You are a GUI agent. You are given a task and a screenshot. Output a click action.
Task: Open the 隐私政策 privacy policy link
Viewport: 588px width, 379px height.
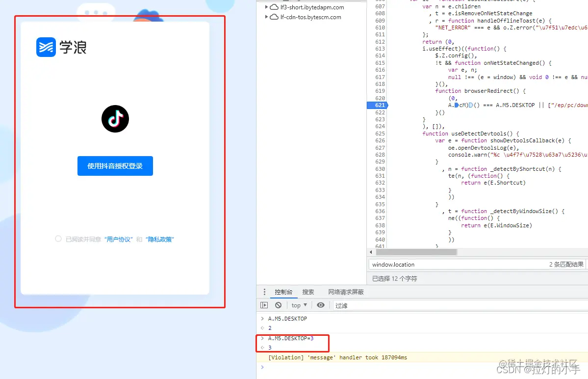pyautogui.click(x=160, y=240)
